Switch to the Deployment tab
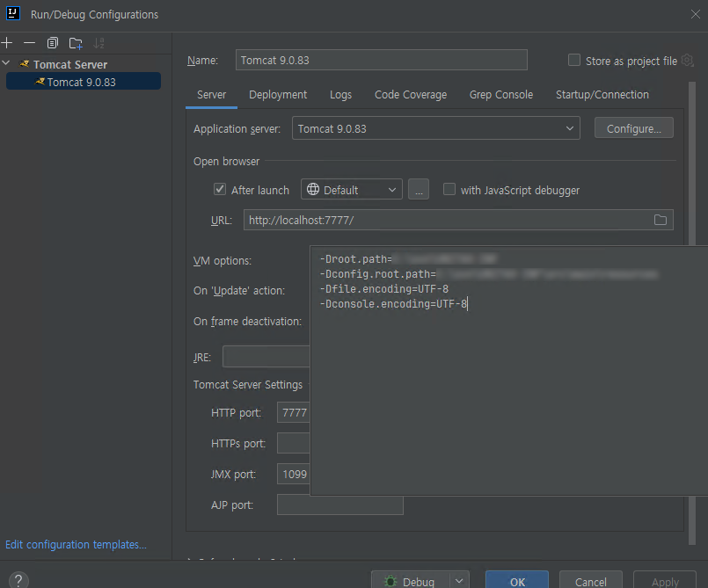Image resolution: width=708 pixels, height=588 pixels. click(x=278, y=95)
